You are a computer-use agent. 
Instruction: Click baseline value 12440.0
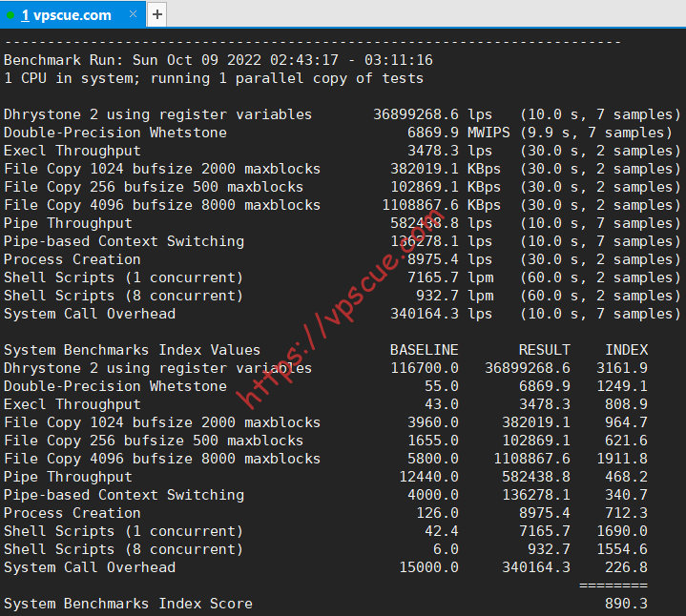click(428, 477)
